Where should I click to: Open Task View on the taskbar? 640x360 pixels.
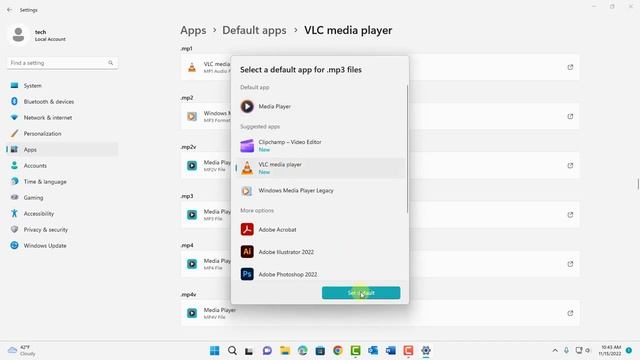point(249,351)
